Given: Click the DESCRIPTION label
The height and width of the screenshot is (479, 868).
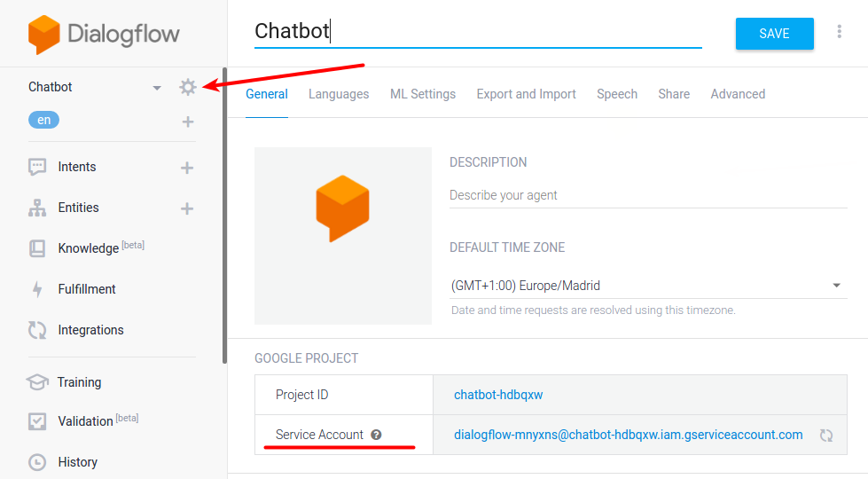Looking at the screenshot, I should [489, 162].
